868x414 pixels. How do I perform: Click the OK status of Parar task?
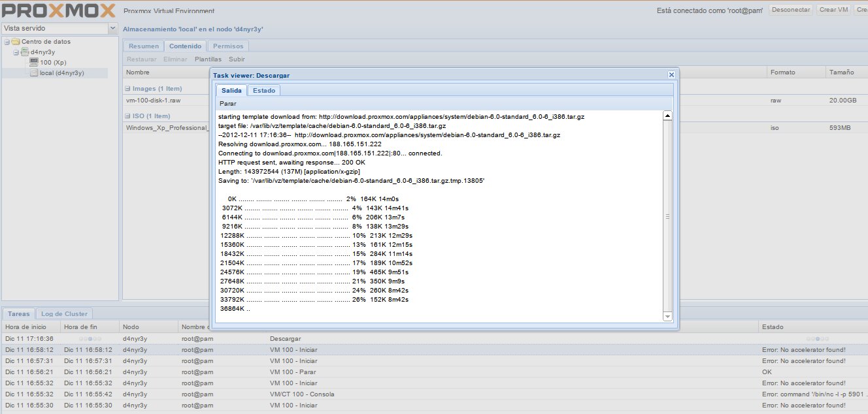click(x=767, y=372)
